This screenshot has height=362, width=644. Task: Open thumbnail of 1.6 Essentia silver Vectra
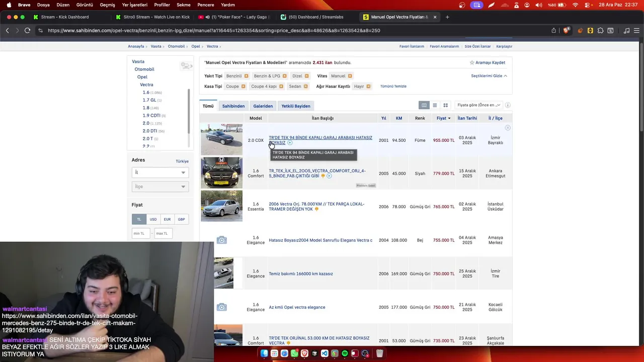click(221, 206)
